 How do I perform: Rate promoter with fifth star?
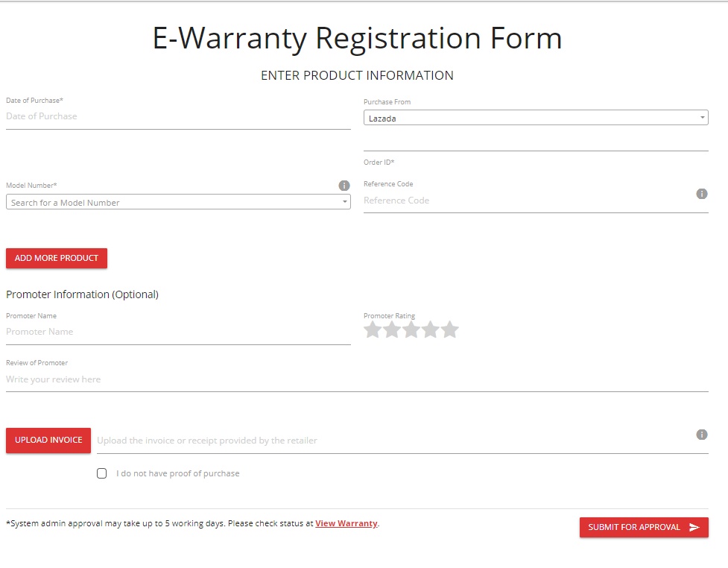(450, 329)
